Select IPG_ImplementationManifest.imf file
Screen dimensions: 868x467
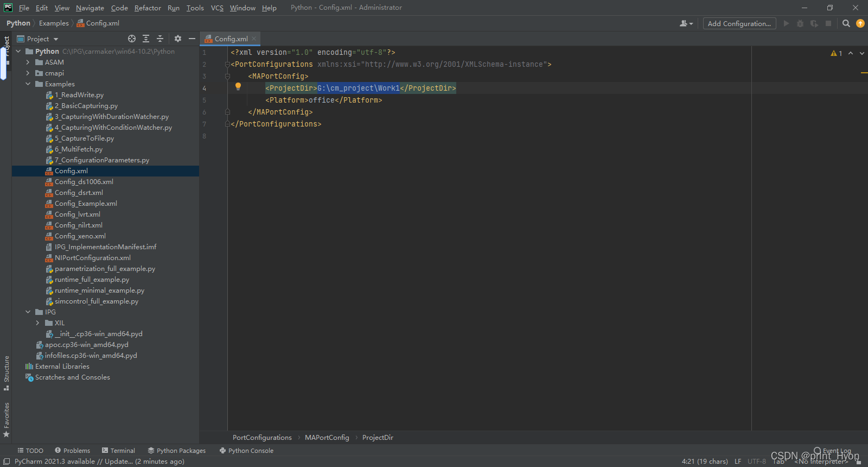coord(105,247)
